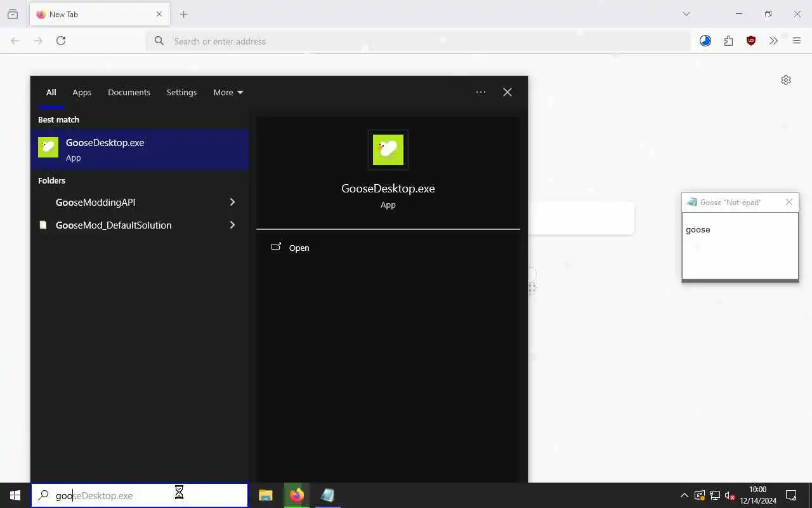
Task: Click the goose text in Not-epad
Action: (698, 230)
